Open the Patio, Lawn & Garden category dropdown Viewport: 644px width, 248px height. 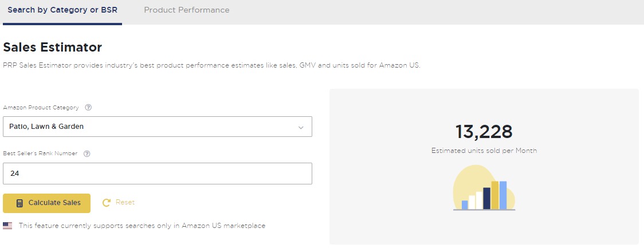[x=157, y=127]
